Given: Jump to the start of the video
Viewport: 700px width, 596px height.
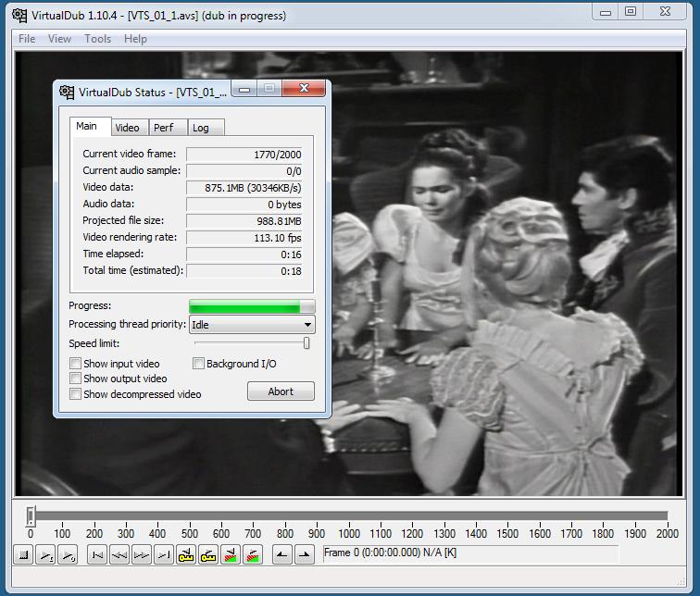Looking at the screenshot, I should pyautogui.click(x=96, y=554).
